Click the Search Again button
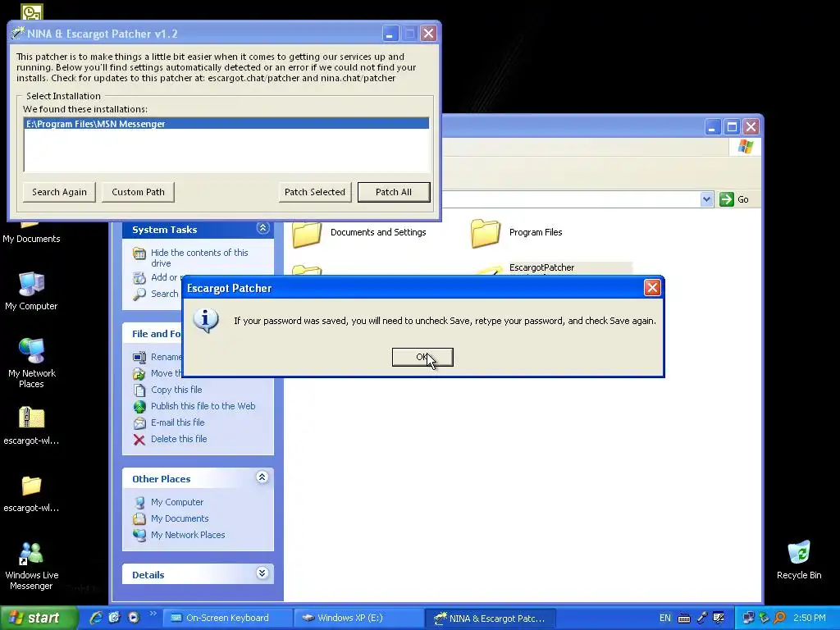This screenshot has width=840, height=630. (x=59, y=192)
